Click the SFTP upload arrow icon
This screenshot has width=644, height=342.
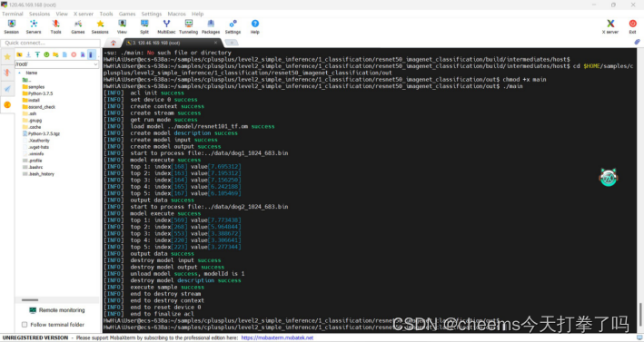click(x=37, y=54)
